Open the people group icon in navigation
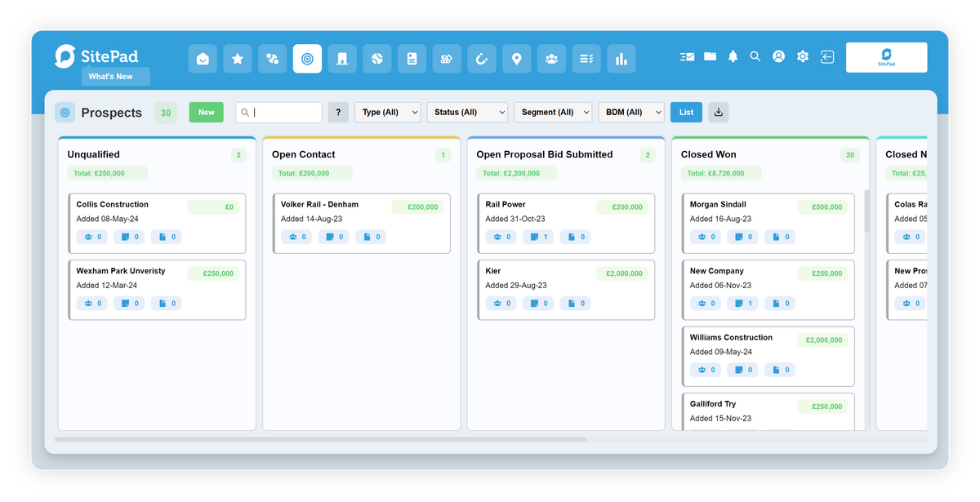 [x=551, y=59]
